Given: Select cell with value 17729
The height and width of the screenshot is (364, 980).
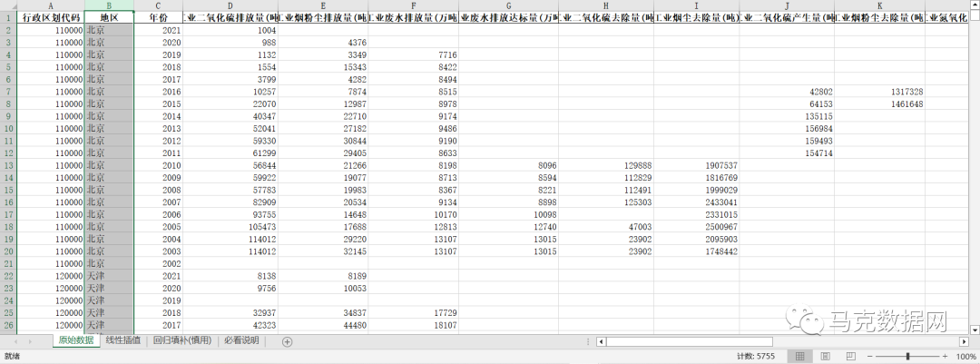Looking at the screenshot, I should 413,313.
